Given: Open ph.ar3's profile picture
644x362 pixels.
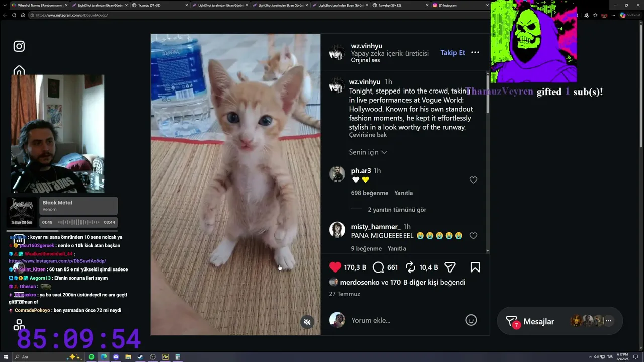Looking at the screenshot, I should tap(337, 174).
